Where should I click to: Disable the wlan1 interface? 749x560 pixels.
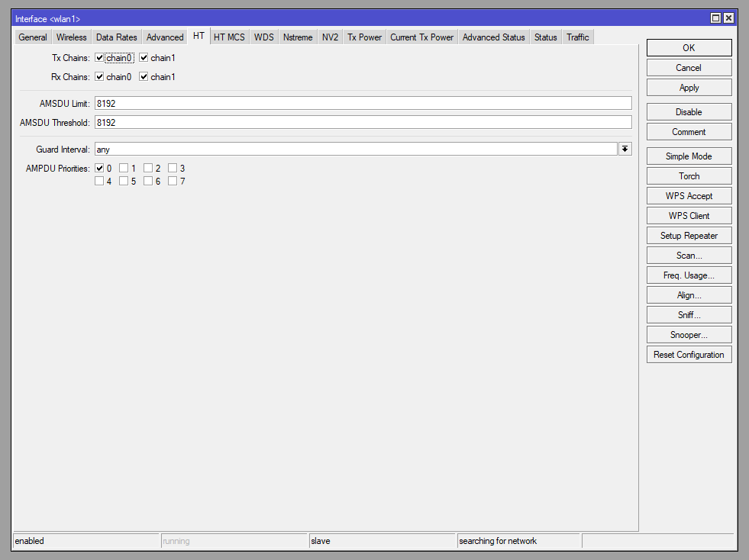(x=689, y=112)
